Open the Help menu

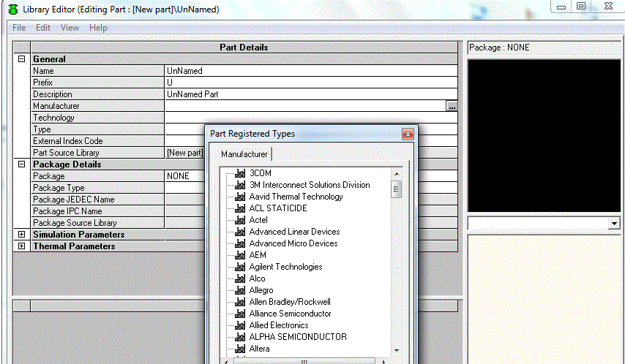coord(98,28)
